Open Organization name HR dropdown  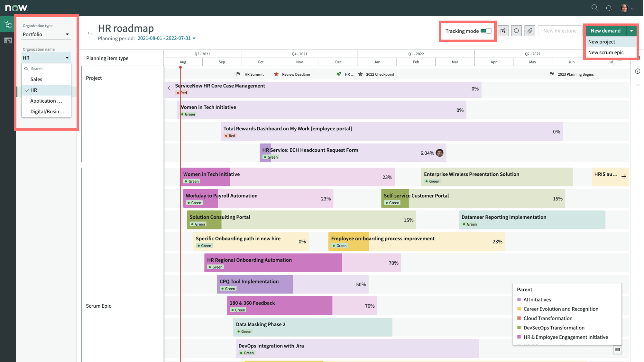46,58
